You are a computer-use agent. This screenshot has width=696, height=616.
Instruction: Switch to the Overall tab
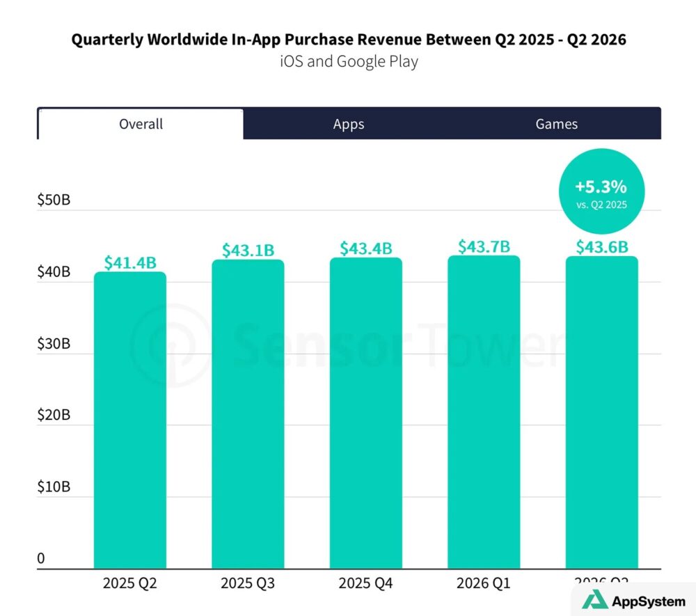[x=141, y=124]
